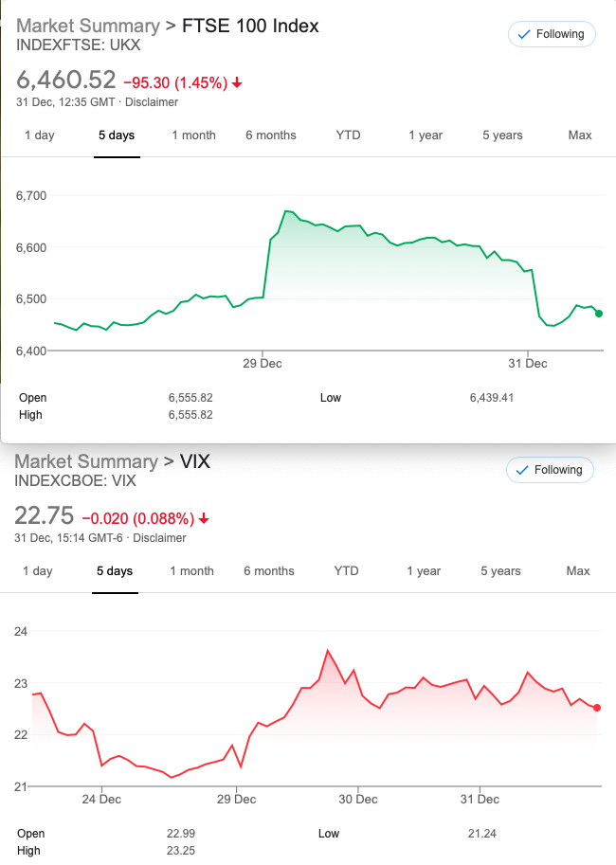Click the red down arrow beside FTSE 1.45% change

tap(237, 83)
